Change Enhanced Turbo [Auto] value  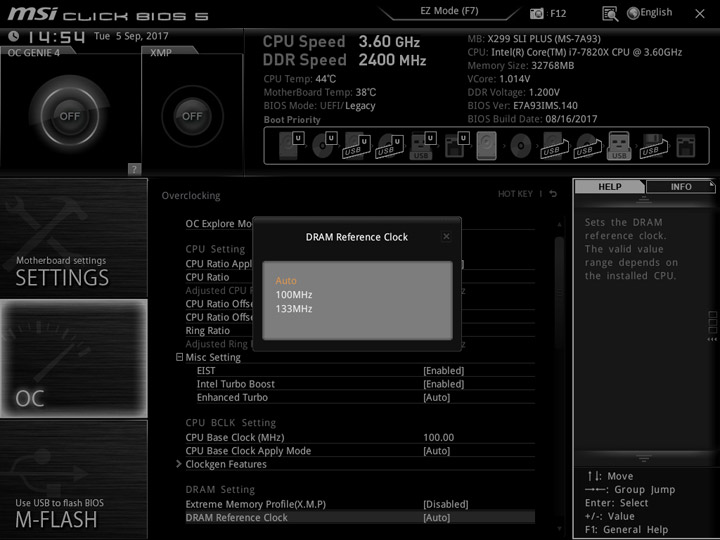pyautogui.click(x=437, y=397)
